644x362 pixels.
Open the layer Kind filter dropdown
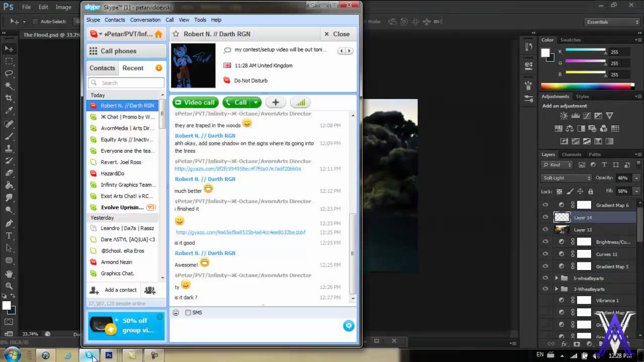click(557, 165)
